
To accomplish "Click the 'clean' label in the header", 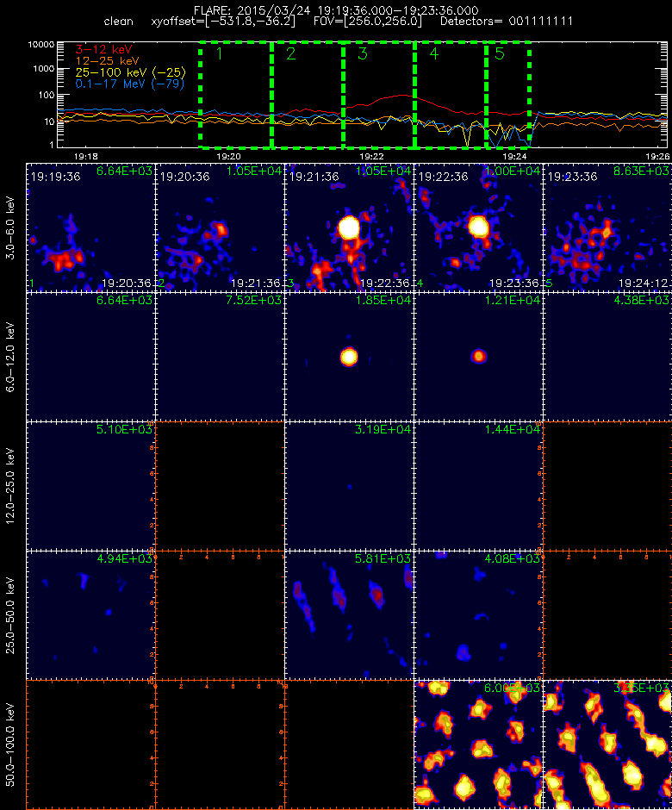I will point(118,22).
